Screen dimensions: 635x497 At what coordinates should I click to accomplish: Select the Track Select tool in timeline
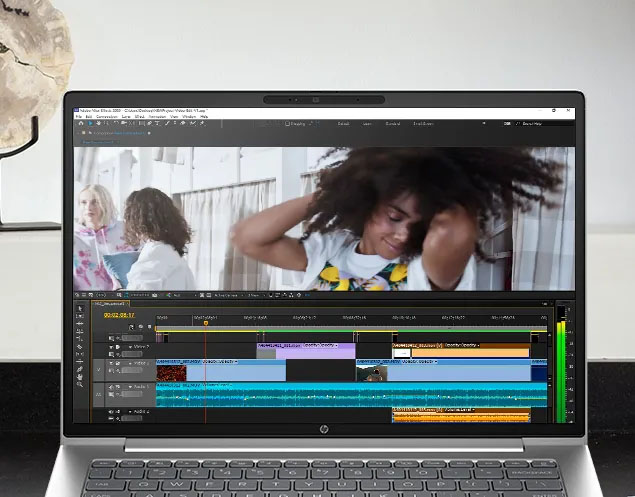pos(80,316)
